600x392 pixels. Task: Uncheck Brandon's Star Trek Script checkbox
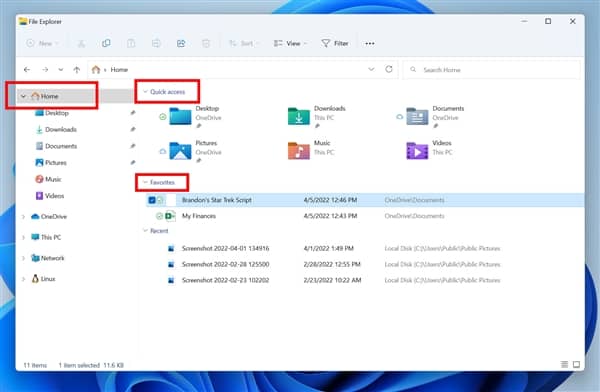152,200
